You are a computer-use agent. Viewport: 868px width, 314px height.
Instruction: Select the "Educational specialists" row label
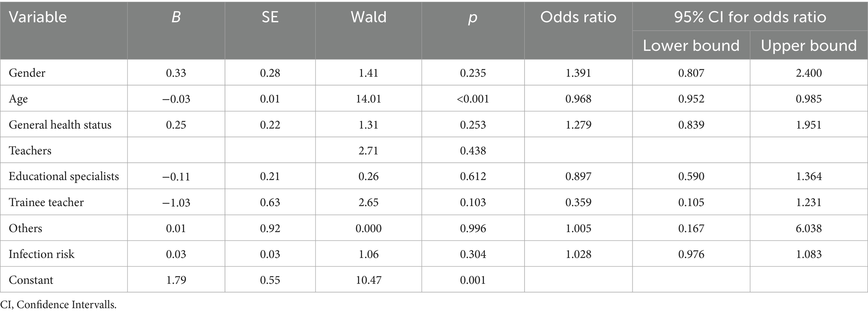pyautogui.click(x=64, y=176)
